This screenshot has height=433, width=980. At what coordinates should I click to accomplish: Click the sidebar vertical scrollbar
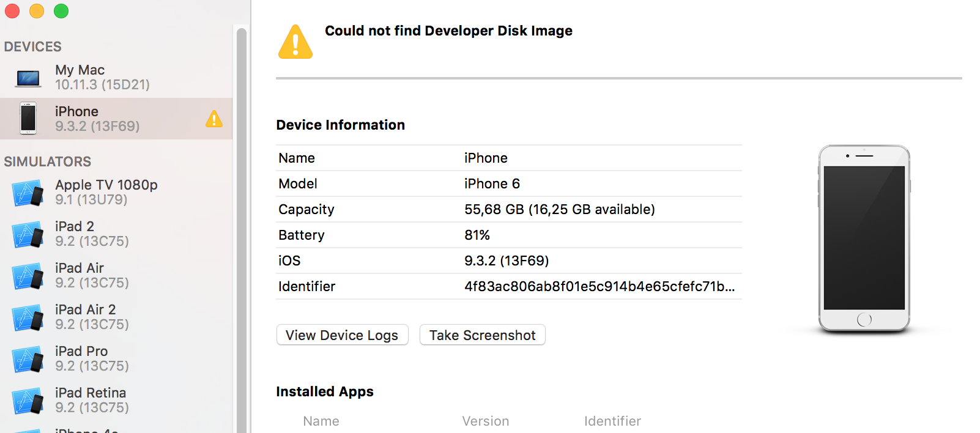click(242, 230)
